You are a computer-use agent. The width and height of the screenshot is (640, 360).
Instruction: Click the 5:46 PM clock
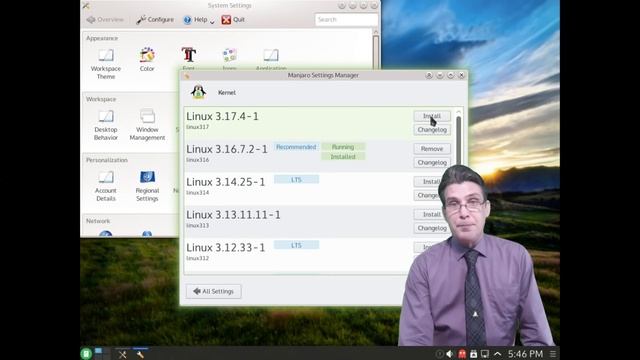coord(525,353)
